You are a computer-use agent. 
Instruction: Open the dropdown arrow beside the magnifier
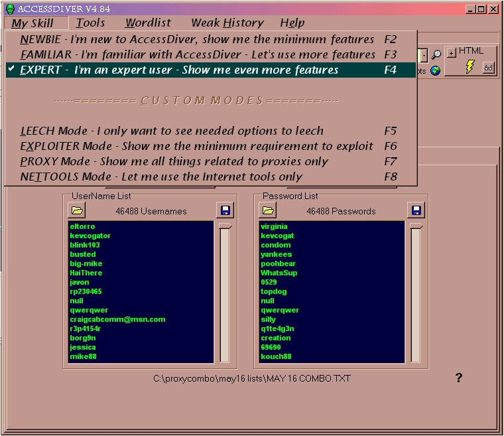424,56
